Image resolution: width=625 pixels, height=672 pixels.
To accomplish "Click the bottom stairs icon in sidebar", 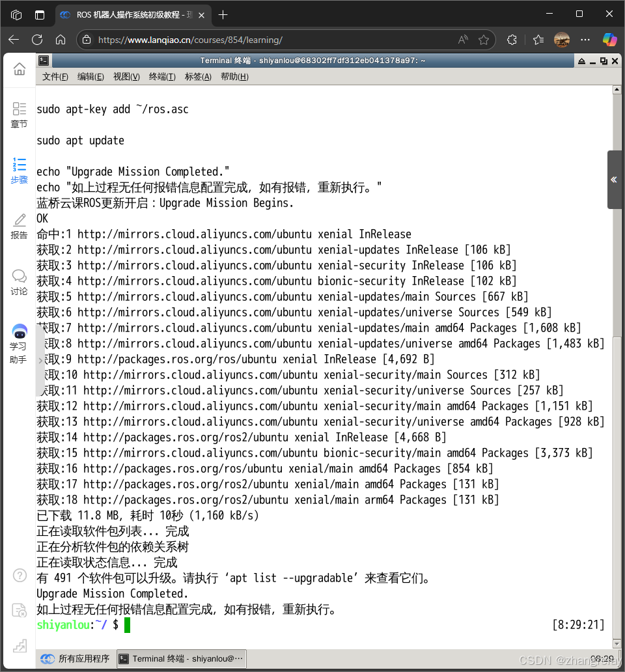I will [x=20, y=646].
